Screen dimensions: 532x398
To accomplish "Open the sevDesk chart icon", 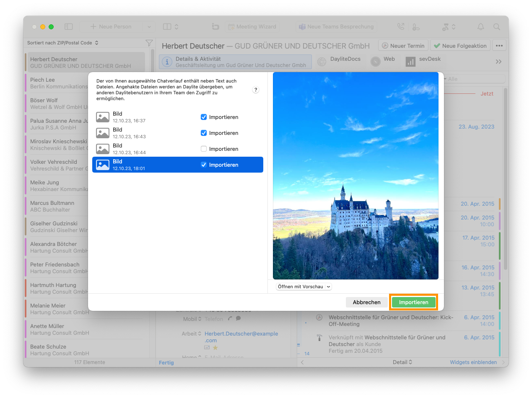I will click(x=410, y=62).
